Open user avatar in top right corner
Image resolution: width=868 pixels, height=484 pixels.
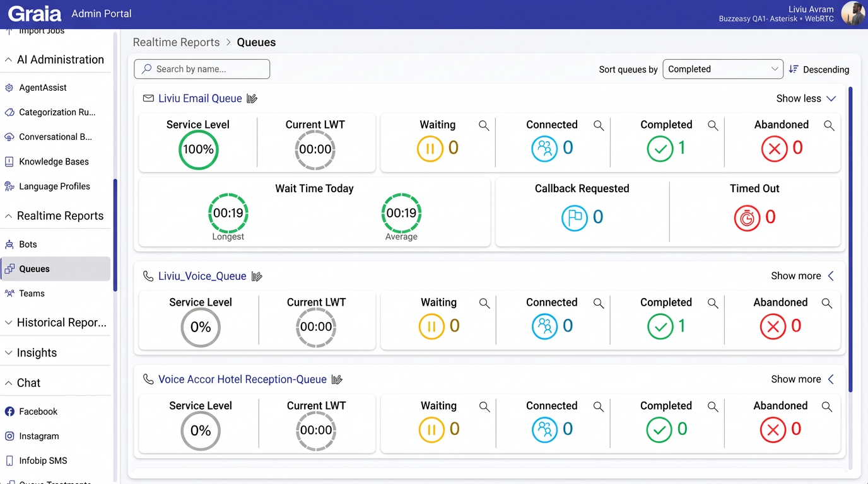tap(853, 13)
